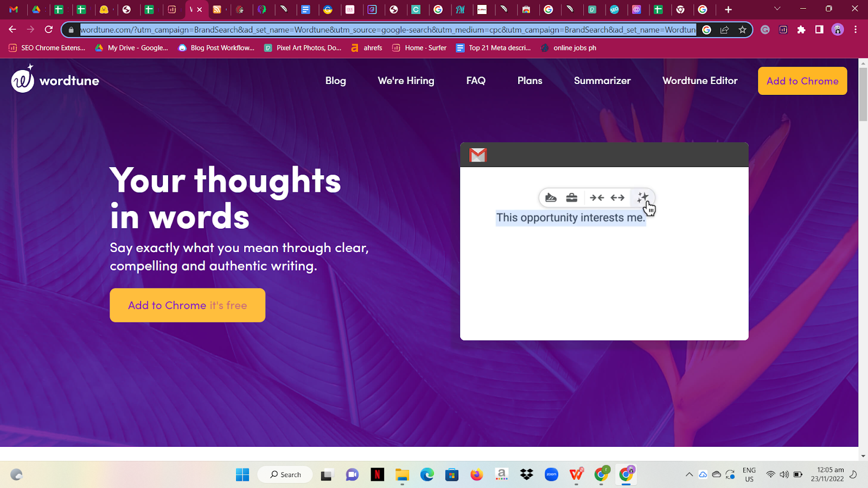Open the Chrome three-dot menu
This screenshot has width=868, height=488.
(856, 30)
